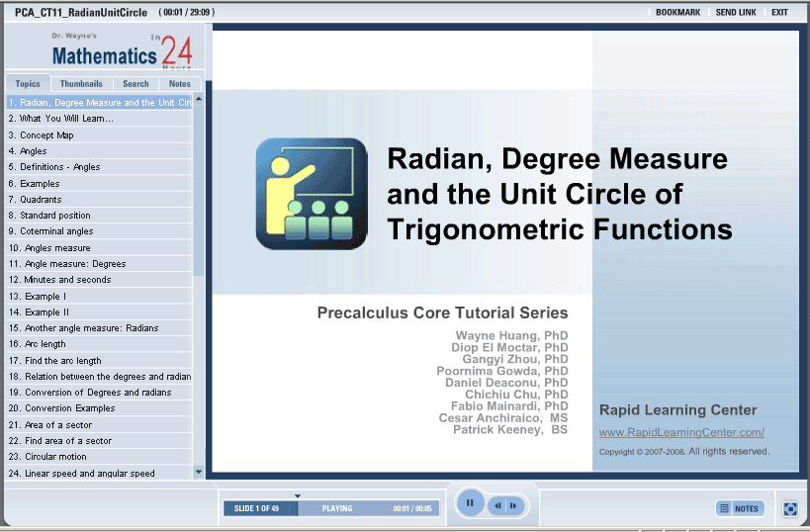Screen dimensions: 810x532
Task: Select topic 24. Linear speed and angular speed
Action: point(99,473)
